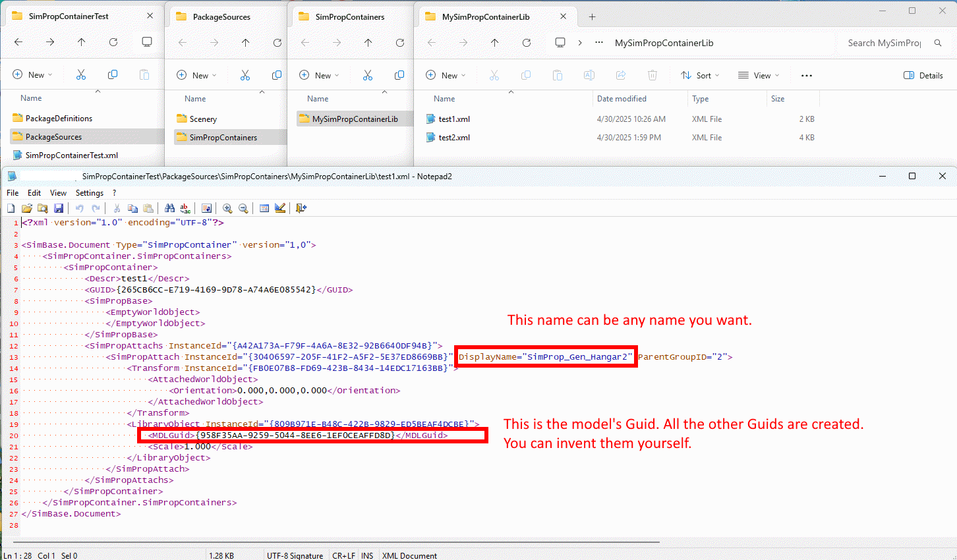The width and height of the screenshot is (957, 560).
Task: Open the Find binoculars tool in Notepad2
Action: (169, 208)
